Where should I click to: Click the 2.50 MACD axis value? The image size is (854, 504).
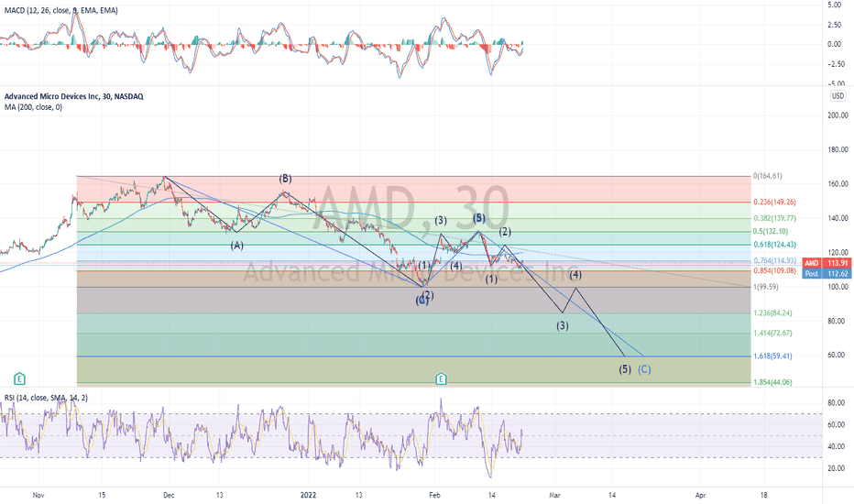835,25
